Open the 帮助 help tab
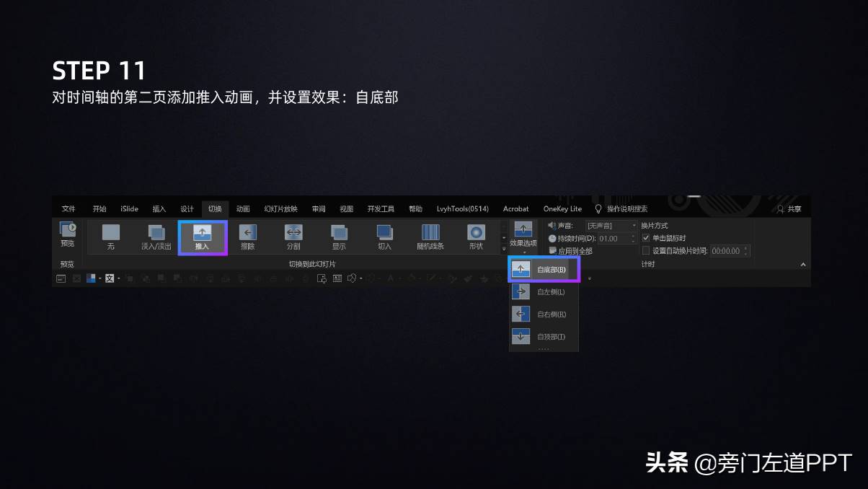Screen dimensions: 868x489 (x=415, y=208)
